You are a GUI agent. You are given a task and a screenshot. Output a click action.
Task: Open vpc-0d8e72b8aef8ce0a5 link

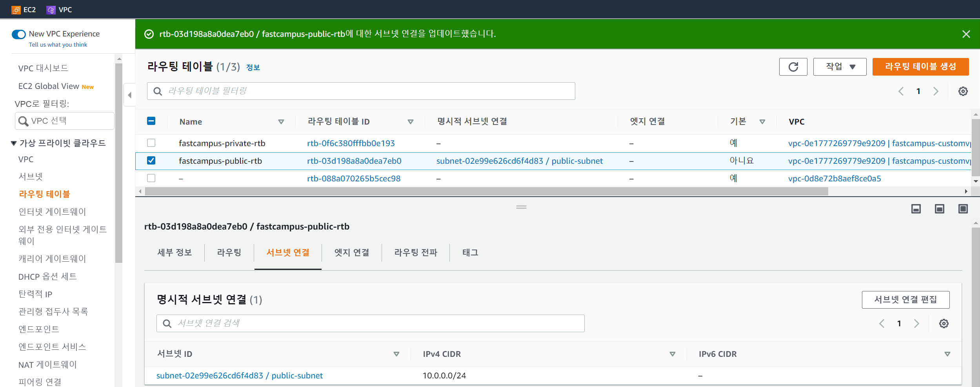click(x=835, y=179)
